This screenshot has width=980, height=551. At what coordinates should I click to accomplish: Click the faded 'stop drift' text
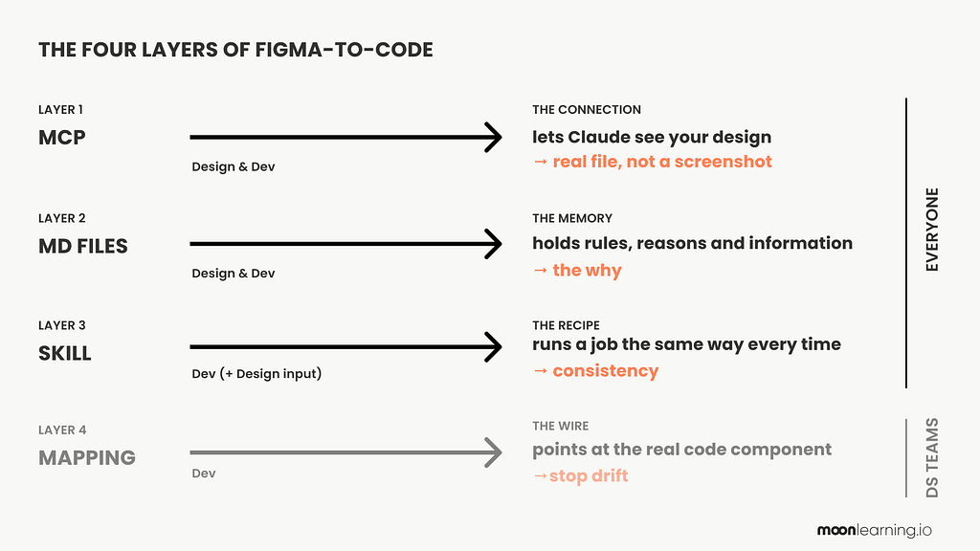[x=589, y=476]
